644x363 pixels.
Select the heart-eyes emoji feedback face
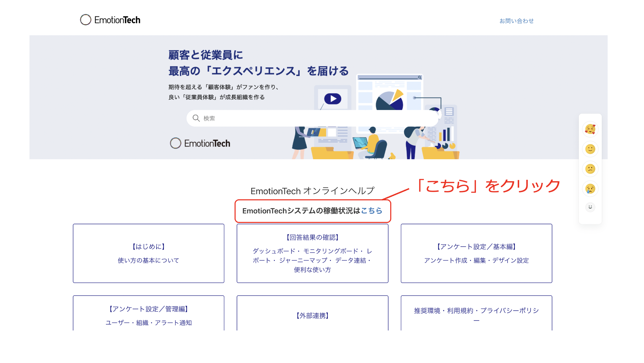[x=590, y=129]
